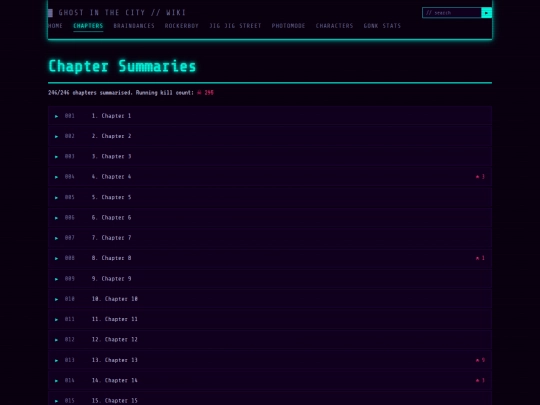Image resolution: width=540 pixels, height=405 pixels.
Task: Open the Home nav item
Action: coord(55,26)
